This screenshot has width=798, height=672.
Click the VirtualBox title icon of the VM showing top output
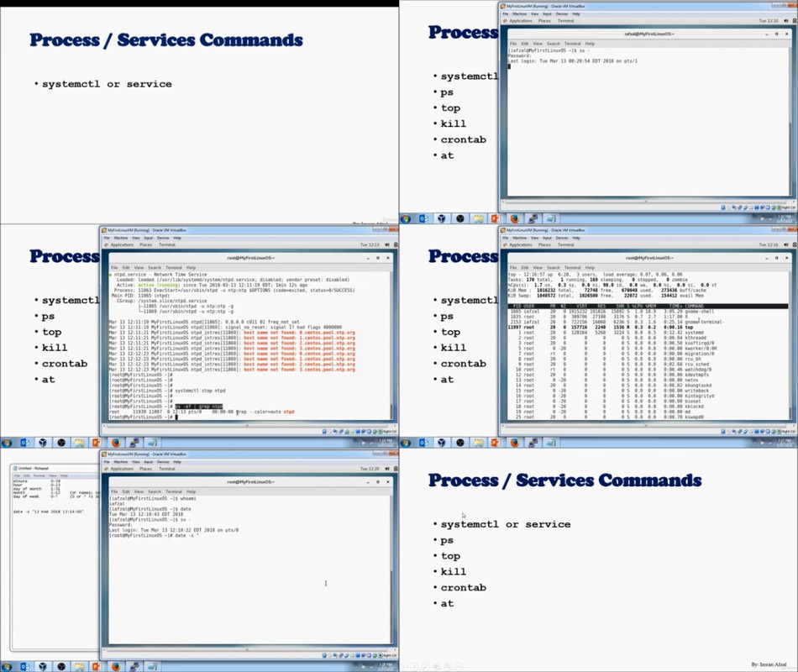click(503, 230)
